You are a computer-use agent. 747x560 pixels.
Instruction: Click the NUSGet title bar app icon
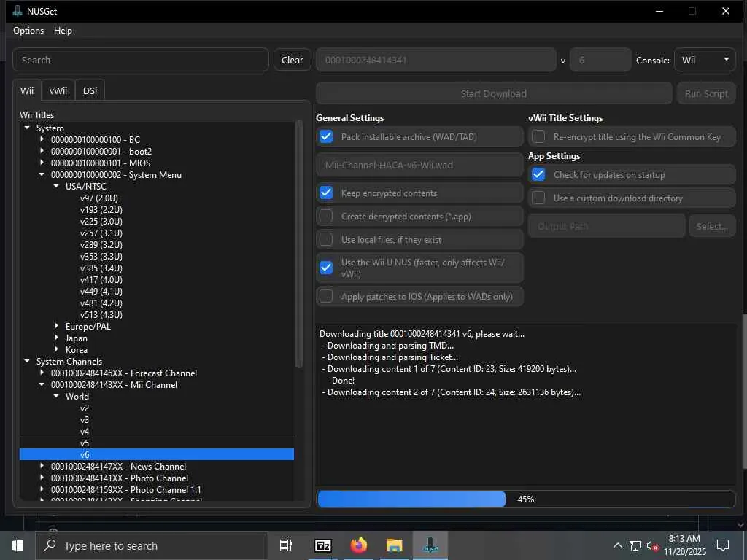[x=18, y=11]
